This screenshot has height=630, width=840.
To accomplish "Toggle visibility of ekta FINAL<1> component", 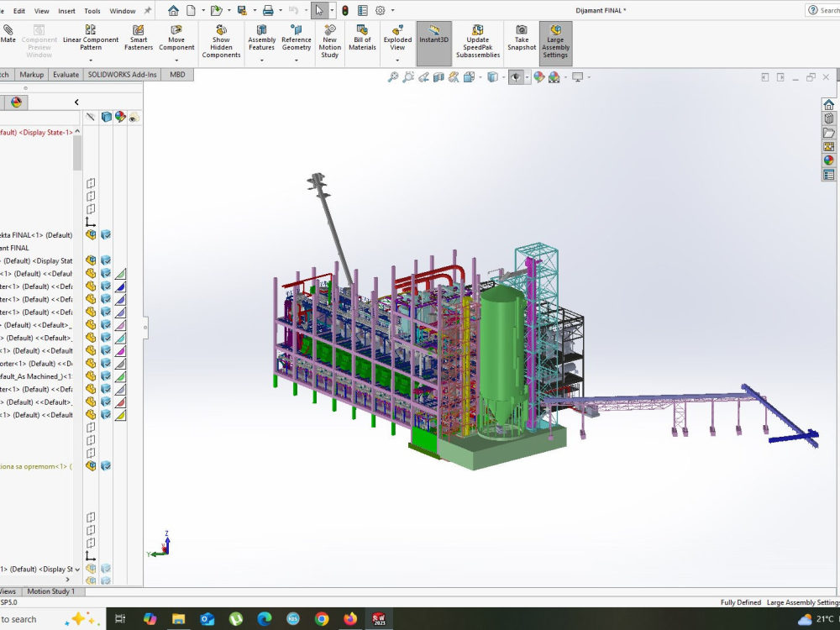I will point(91,234).
